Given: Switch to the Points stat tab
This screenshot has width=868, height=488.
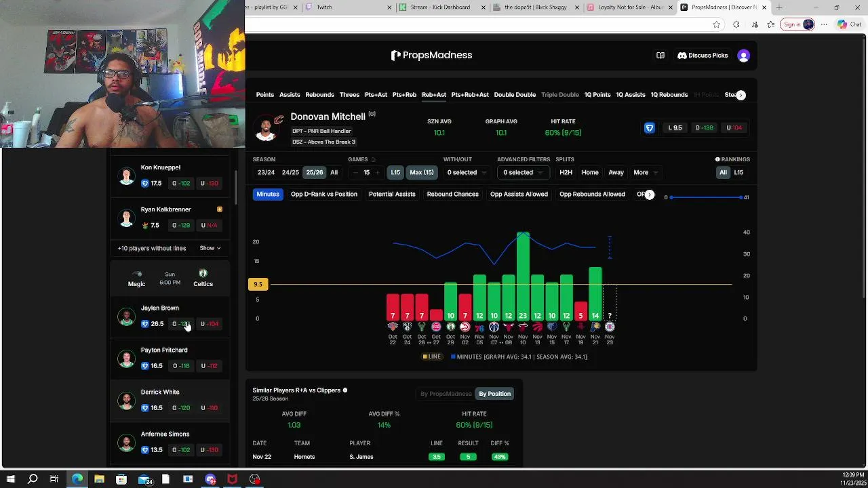Looking at the screenshot, I should tap(265, 95).
